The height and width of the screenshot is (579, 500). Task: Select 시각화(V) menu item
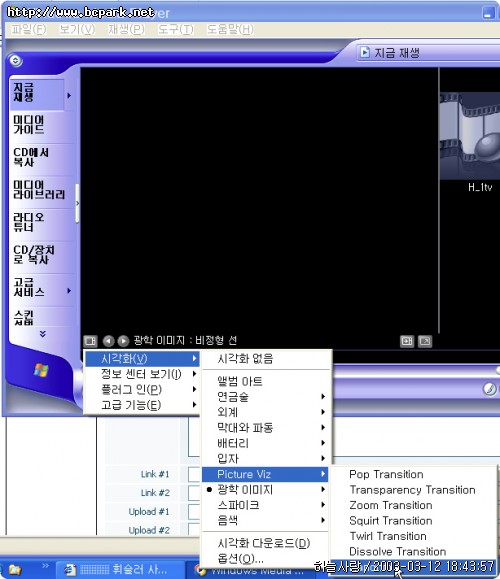click(143, 359)
